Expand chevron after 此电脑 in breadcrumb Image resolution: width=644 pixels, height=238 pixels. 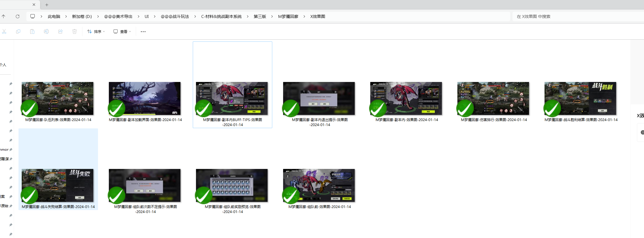pos(66,16)
